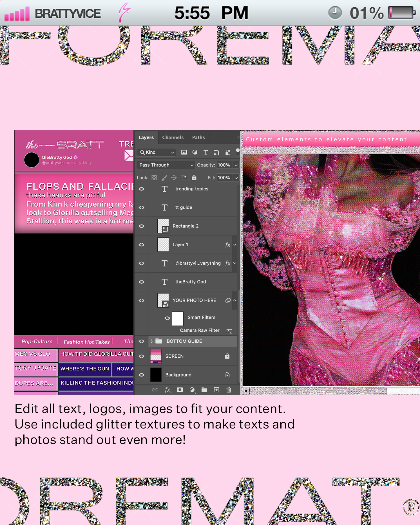Viewport: 420px width, 525px height.
Task: Open the Pass Through blend mode dropdown
Action: click(166, 165)
